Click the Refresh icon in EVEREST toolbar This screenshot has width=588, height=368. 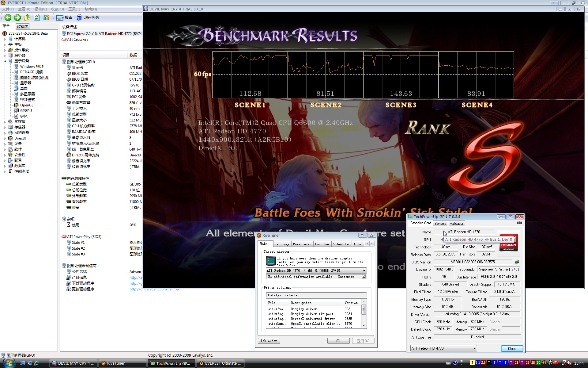click(x=37, y=17)
